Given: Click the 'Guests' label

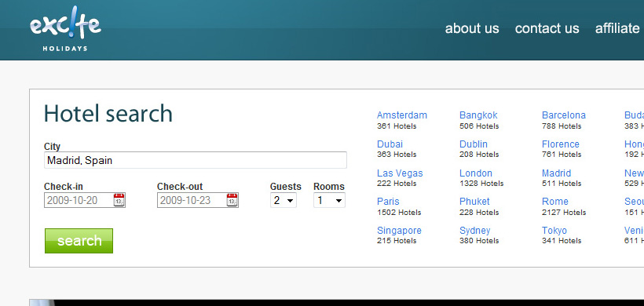Looking at the screenshot, I should [285, 187].
